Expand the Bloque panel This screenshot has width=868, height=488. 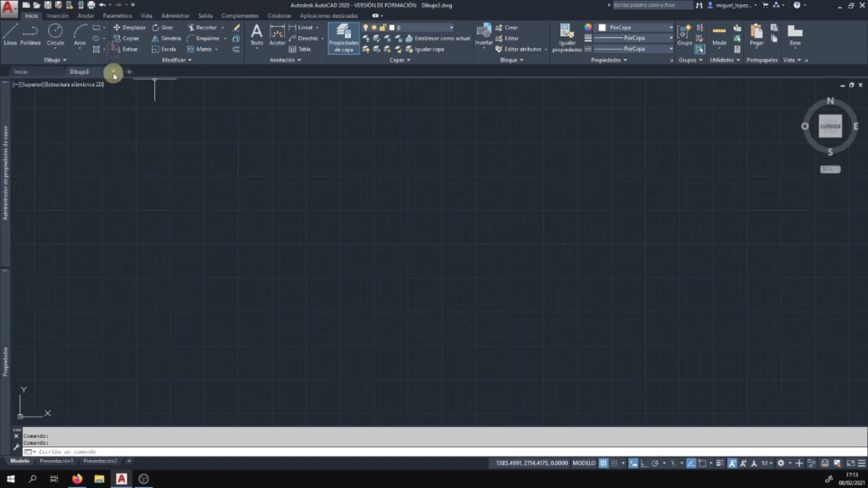[511, 60]
